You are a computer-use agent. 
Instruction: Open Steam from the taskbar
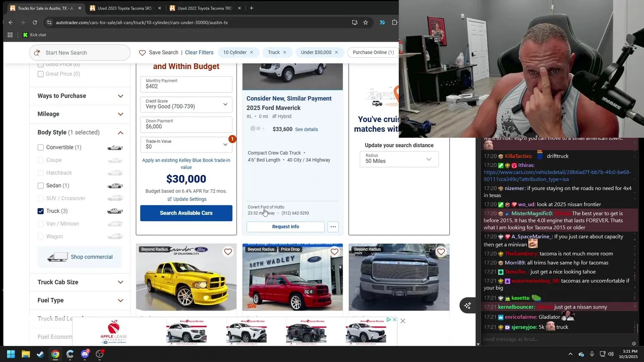click(x=40, y=354)
